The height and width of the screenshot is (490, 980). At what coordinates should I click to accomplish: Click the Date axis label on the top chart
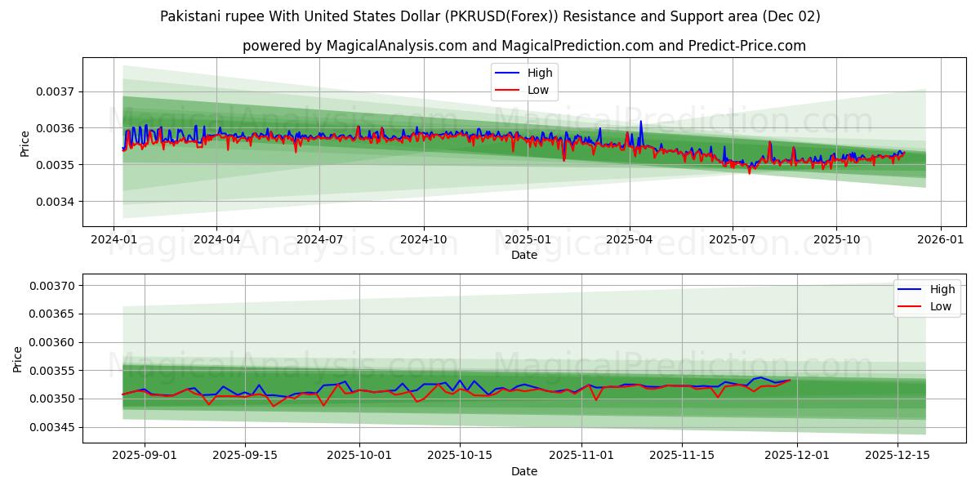pos(525,255)
